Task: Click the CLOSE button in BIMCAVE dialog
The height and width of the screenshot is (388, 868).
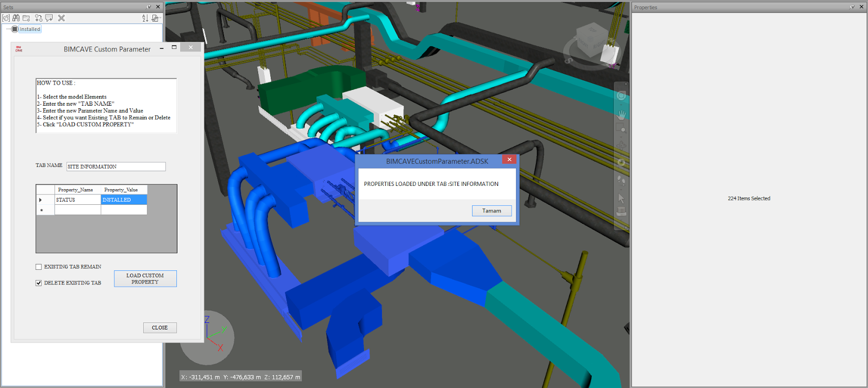Action: coord(159,327)
